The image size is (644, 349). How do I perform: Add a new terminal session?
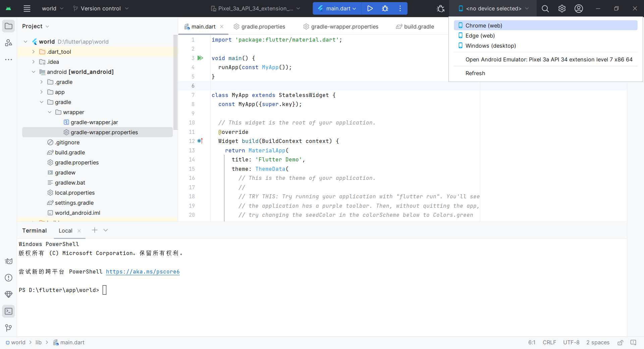95,230
